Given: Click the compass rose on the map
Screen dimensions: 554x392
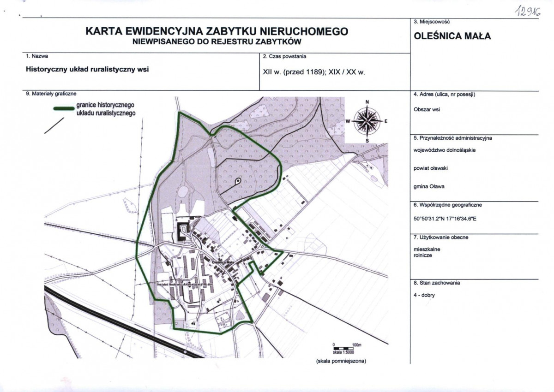Looking at the screenshot, I should point(367,121).
